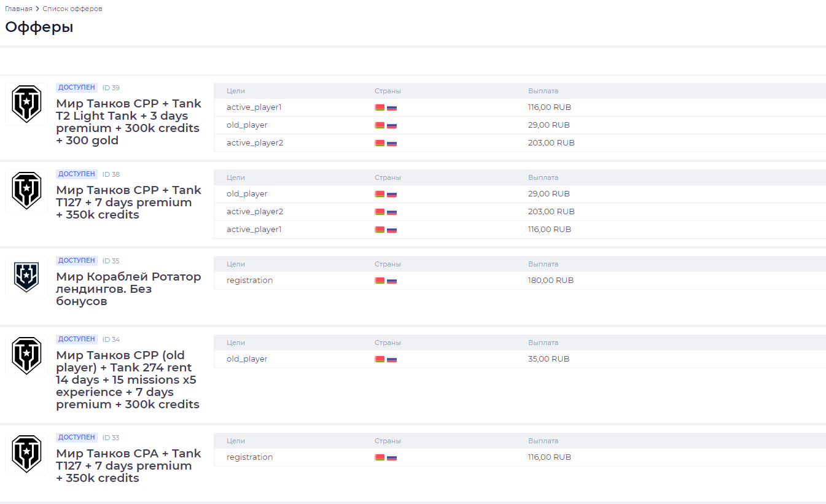Click registration goal in offer ID 33
The image size is (826, 504).
pos(250,457)
